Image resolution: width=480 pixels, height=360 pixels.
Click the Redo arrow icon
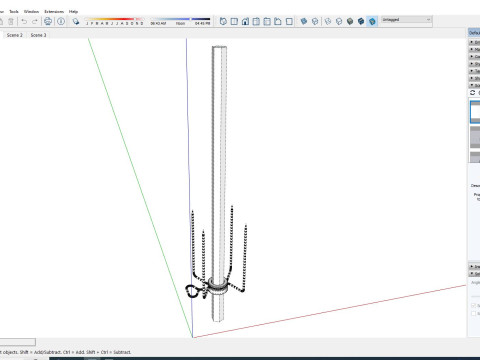35,22
